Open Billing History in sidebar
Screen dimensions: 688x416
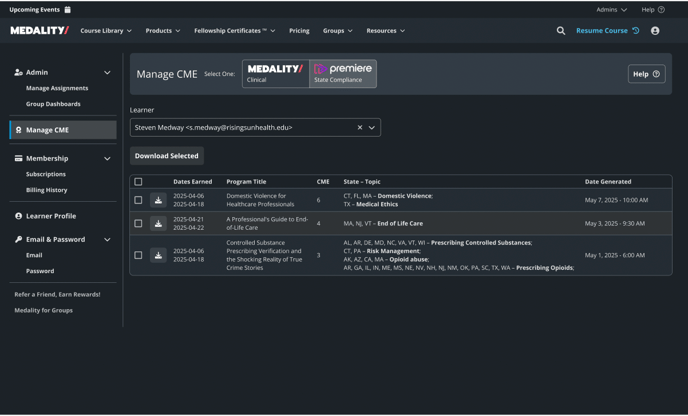[x=47, y=190]
